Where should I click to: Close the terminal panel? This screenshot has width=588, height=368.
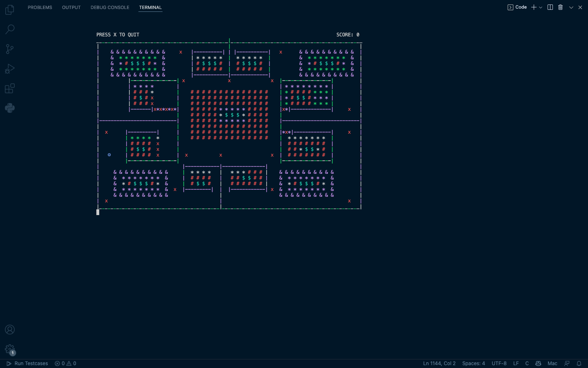[580, 7]
